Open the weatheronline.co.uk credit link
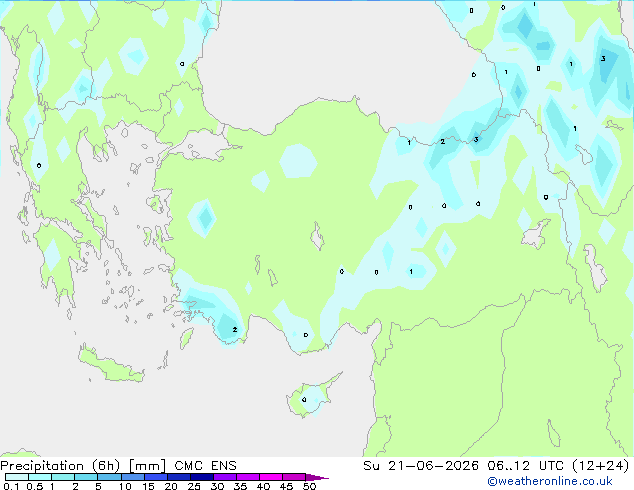The image size is (634, 490). pyautogui.click(x=550, y=481)
